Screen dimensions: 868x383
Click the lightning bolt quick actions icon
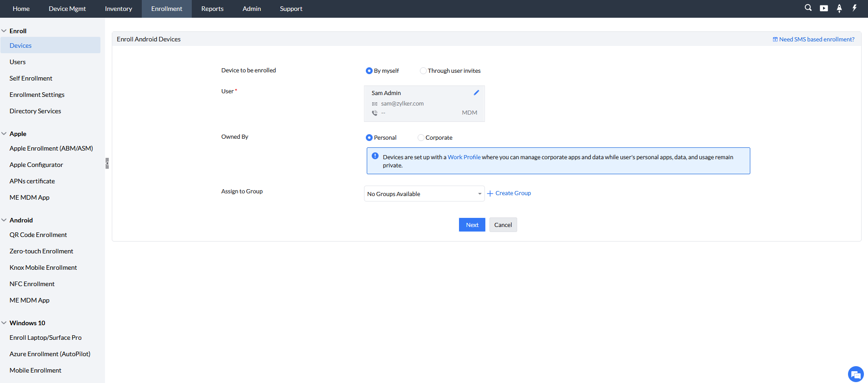pos(854,8)
